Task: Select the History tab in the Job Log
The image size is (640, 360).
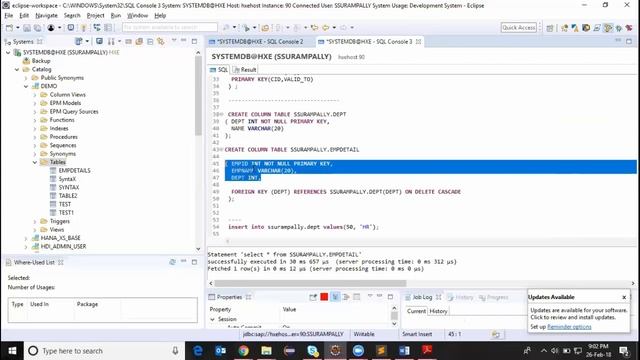Action: (438, 311)
